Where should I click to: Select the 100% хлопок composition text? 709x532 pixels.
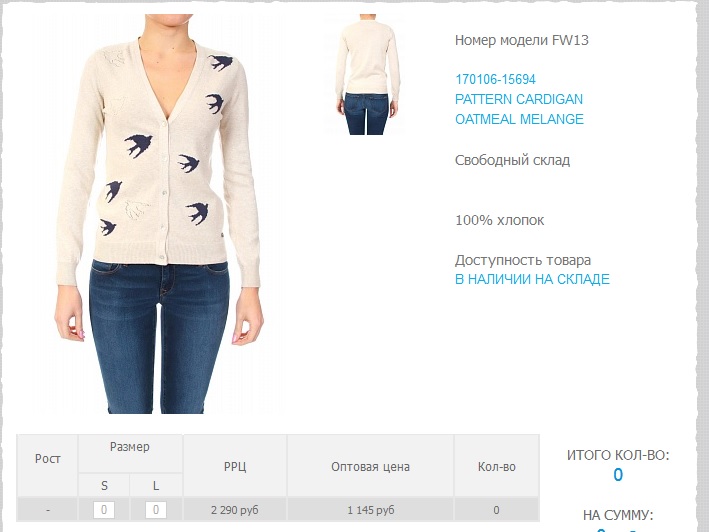click(x=499, y=220)
